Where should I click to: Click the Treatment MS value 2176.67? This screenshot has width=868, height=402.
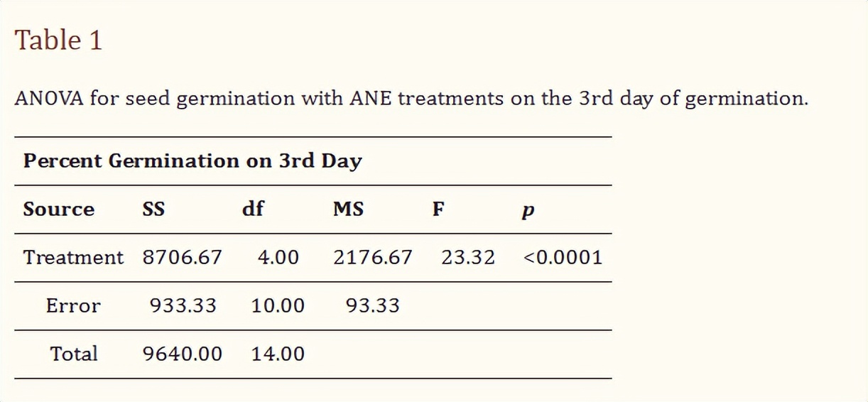click(x=372, y=257)
